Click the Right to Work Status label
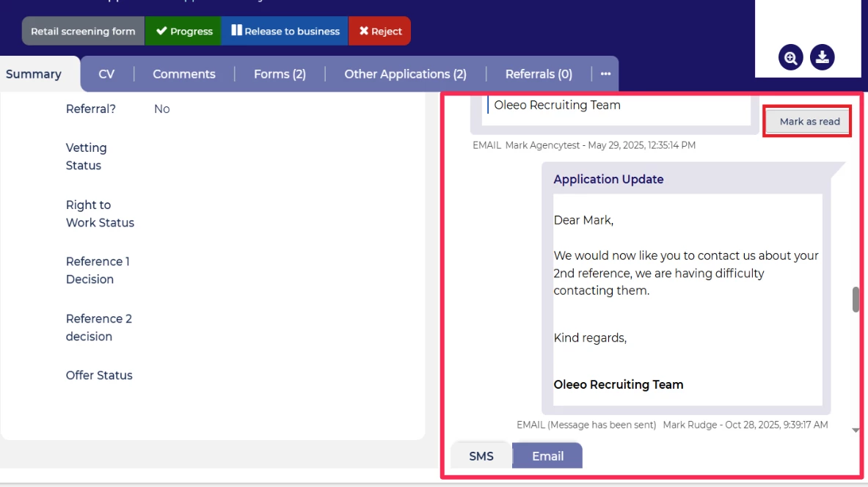The height and width of the screenshot is (487, 868). (x=101, y=213)
